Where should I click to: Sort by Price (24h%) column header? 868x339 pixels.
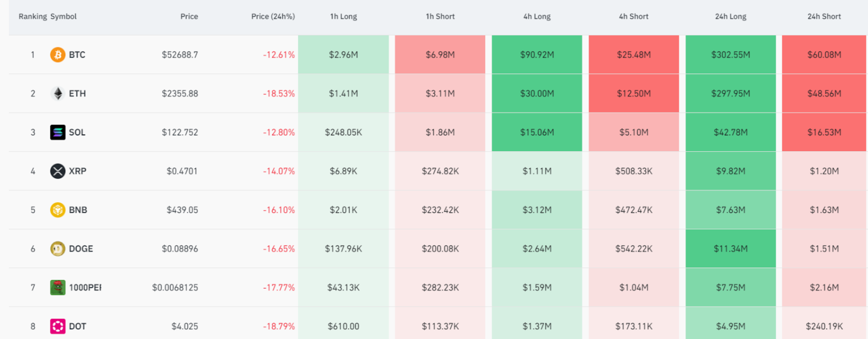pos(273,16)
